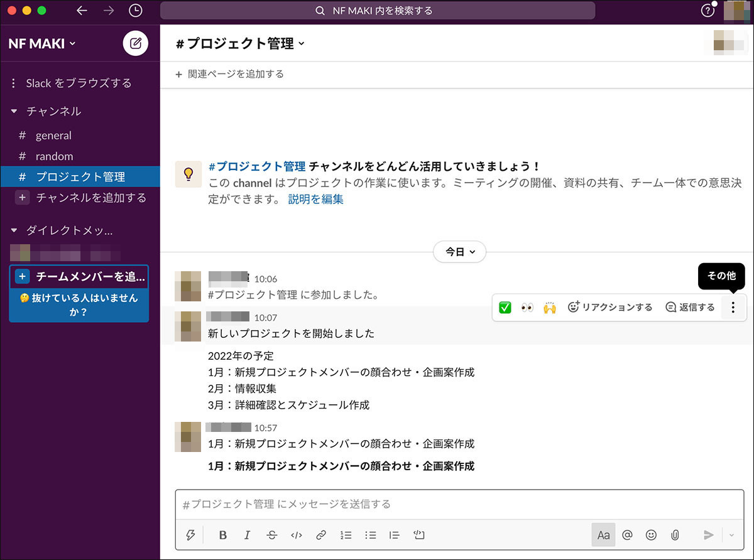This screenshot has width=754, height=560.
Task: Click avatar of the 10:57 message
Action: (187, 436)
